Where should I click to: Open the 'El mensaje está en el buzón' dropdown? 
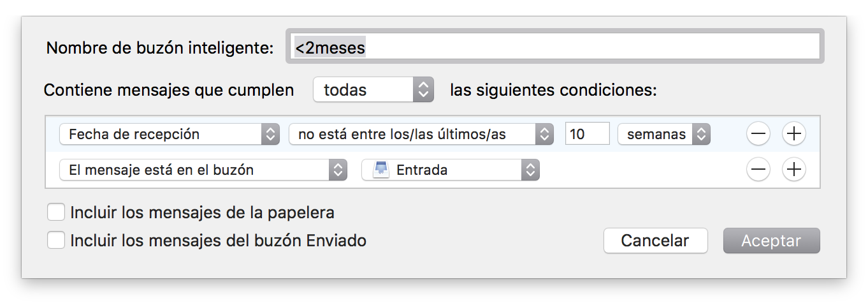point(203,170)
